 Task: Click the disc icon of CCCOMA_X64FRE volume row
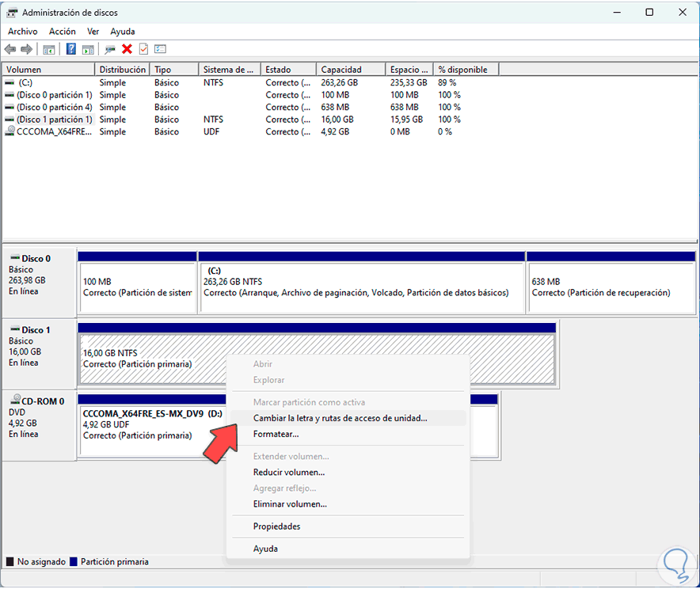(10, 131)
